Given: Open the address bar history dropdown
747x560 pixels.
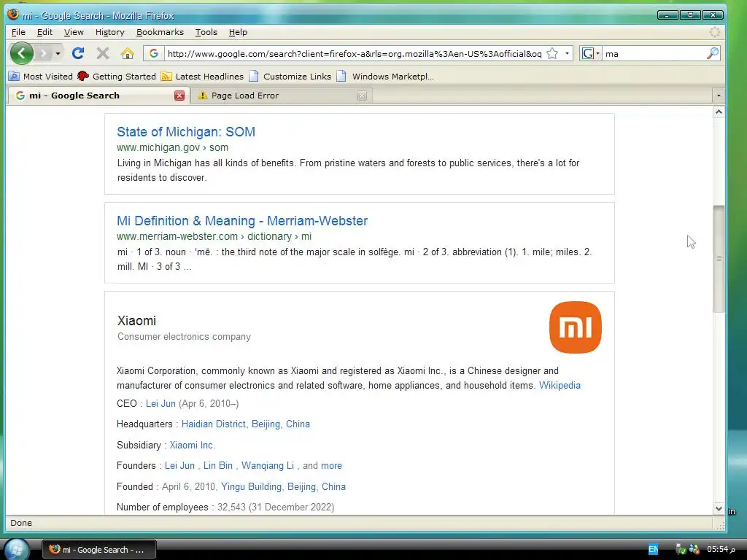Looking at the screenshot, I should [567, 53].
